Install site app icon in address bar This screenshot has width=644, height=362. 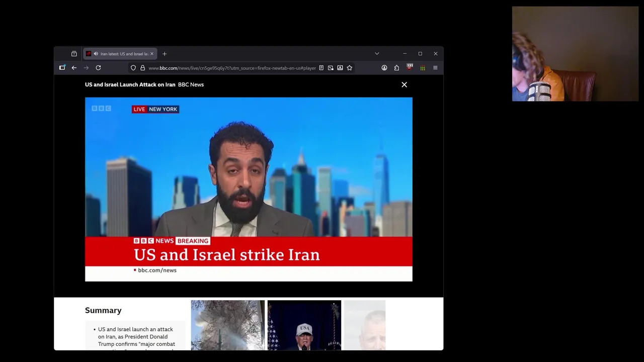pos(340,68)
